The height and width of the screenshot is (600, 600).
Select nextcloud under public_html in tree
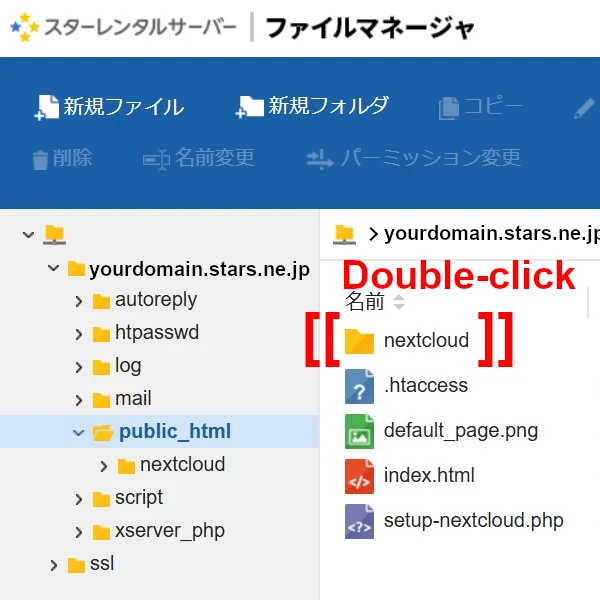pyautogui.click(x=183, y=465)
